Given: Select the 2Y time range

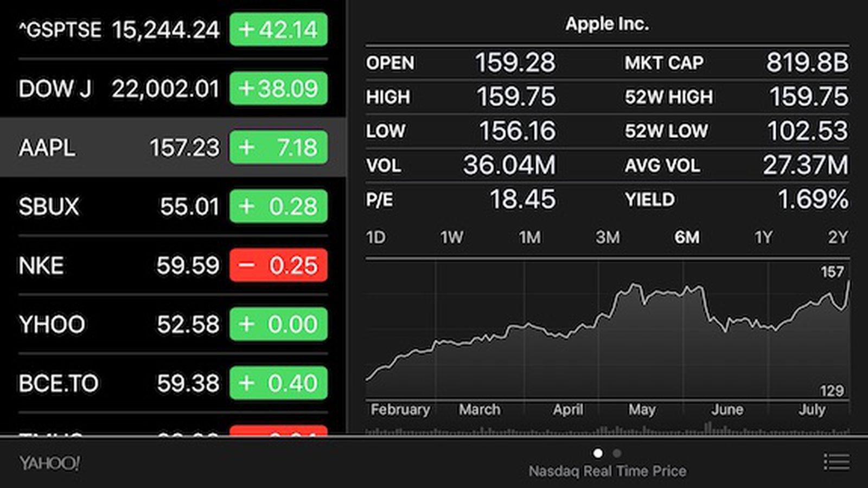Looking at the screenshot, I should coord(839,237).
